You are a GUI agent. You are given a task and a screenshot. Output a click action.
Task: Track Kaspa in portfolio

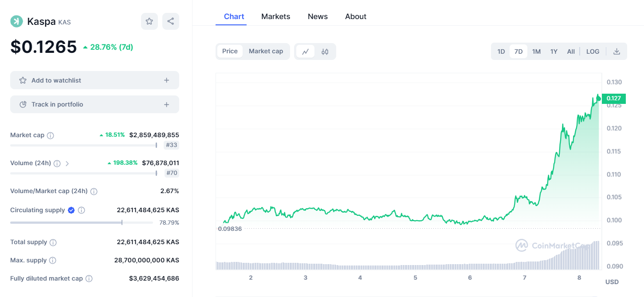click(94, 104)
